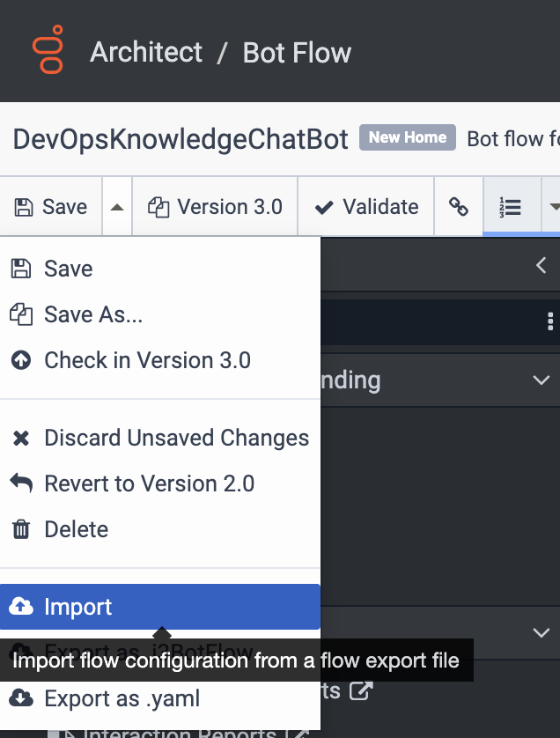Click the Version 3.0 toolbar button

pos(215,207)
